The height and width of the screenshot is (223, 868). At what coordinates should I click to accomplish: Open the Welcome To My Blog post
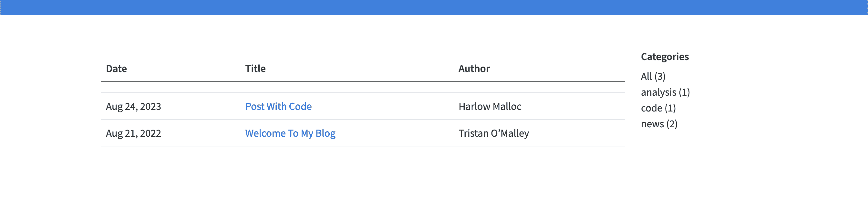[x=290, y=133]
